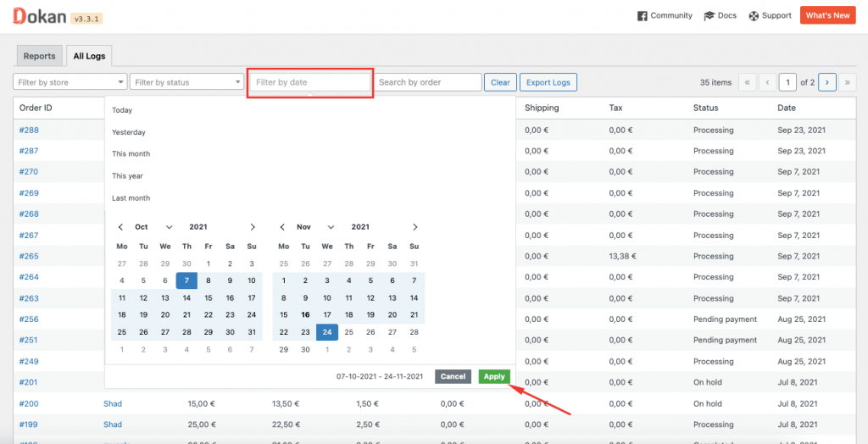Click the 2021 year field above November
Image resolution: width=868 pixels, height=444 pixels.
[360, 227]
